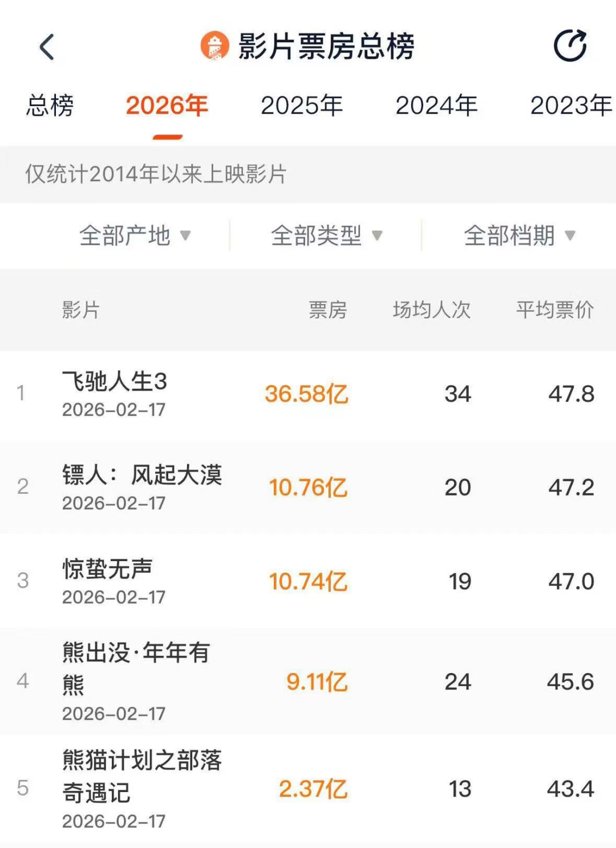This screenshot has height=848, width=616.
Task: Switch to the 2025年 tab
Action: pos(302,106)
